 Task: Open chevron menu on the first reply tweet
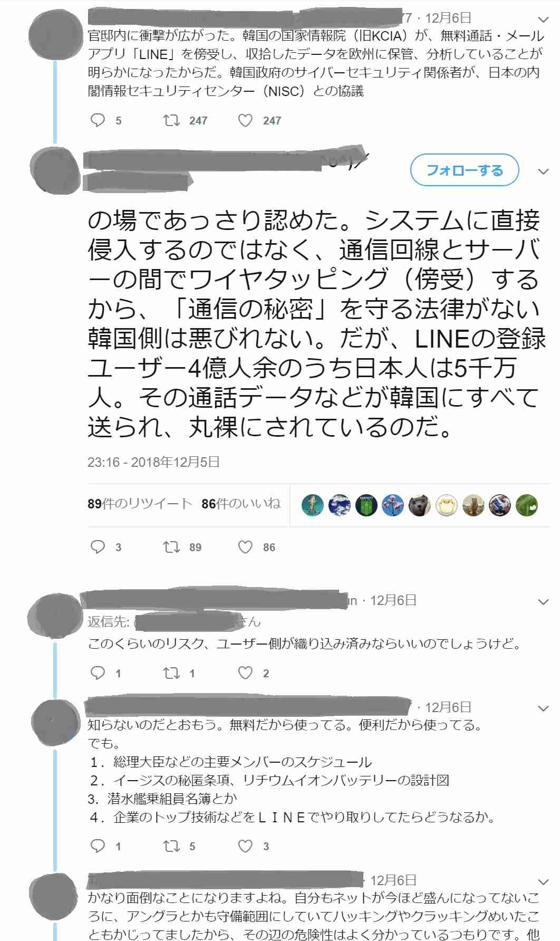tap(543, 602)
